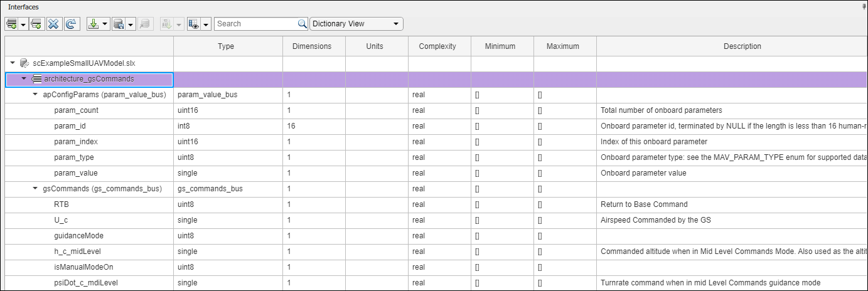Click the Type column header
The height and width of the screenshot is (291, 868).
pos(226,46)
